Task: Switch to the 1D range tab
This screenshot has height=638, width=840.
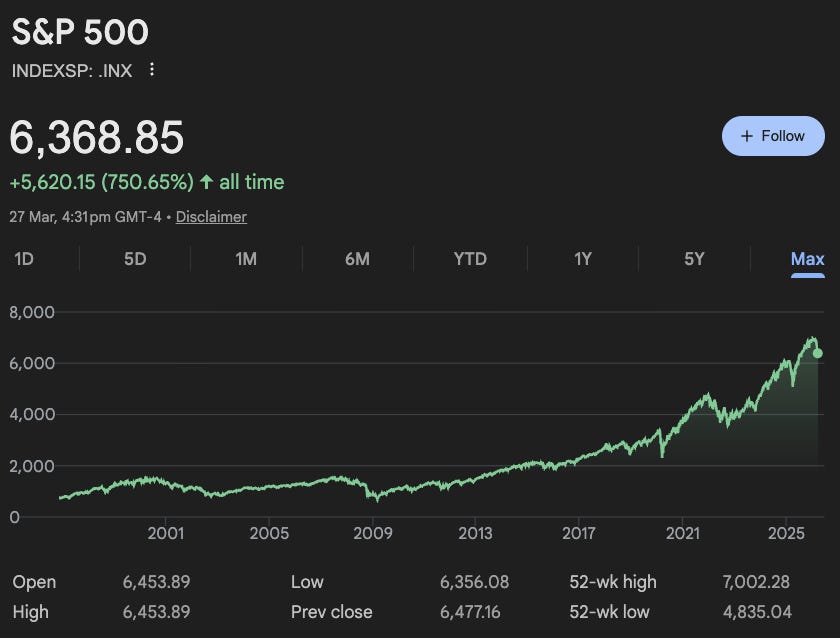Action: point(24,259)
